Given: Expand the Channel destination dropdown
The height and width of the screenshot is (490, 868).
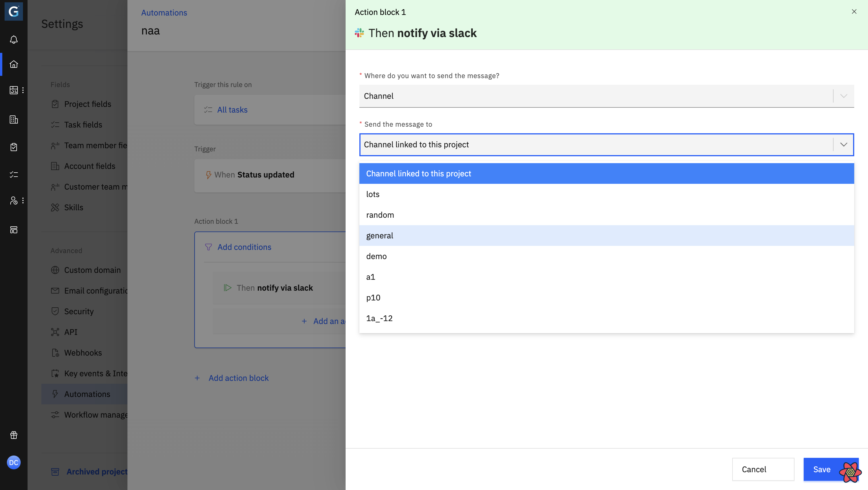Looking at the screenshot, I should pyautogui.click(x=843, y=96).
